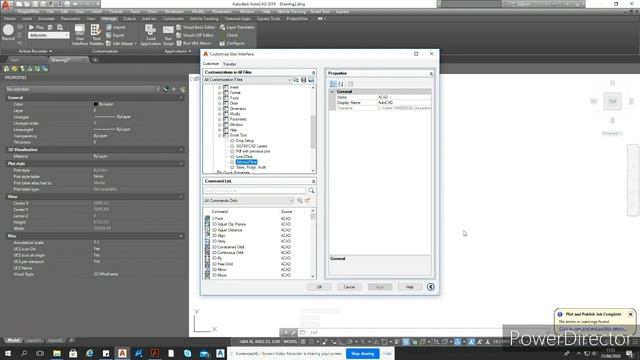Screen dimensions: 640x360
Task: Click Export in the Customization panel
Action: pos(116,35)
